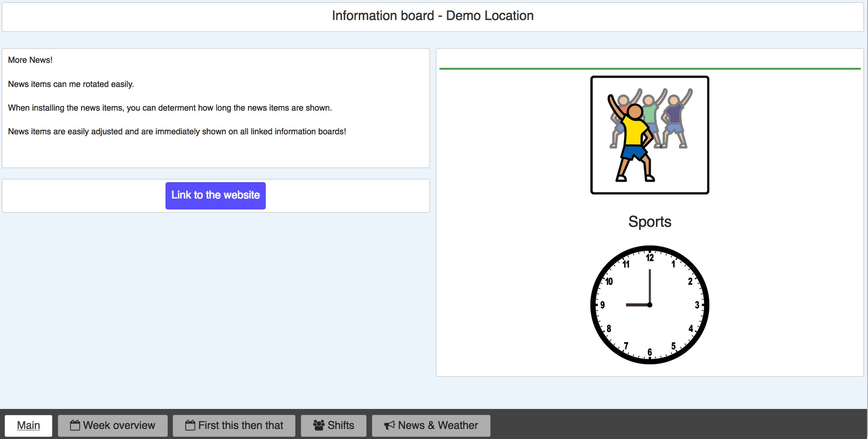Click the green progress bar line

coord(650,69)
